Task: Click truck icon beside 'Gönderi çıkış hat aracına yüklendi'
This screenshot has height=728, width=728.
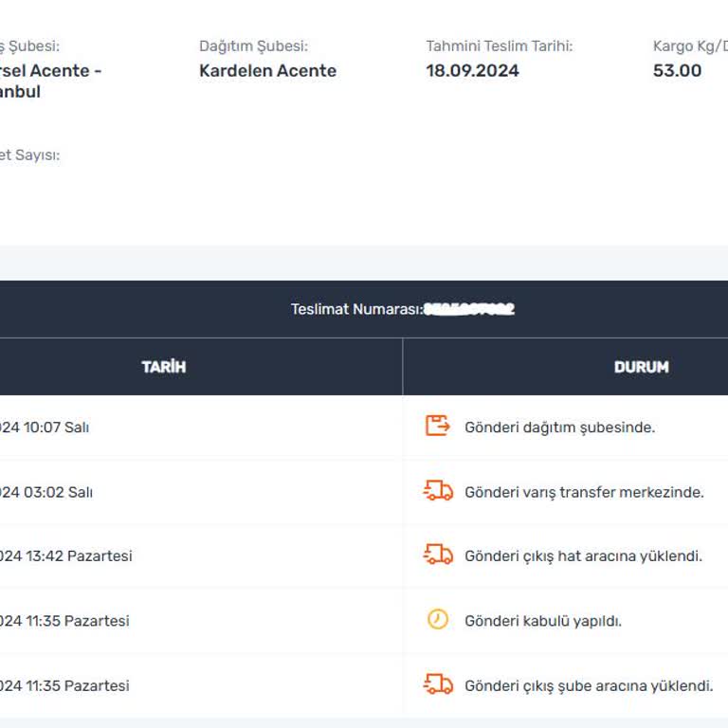Action: pos(438,555)
